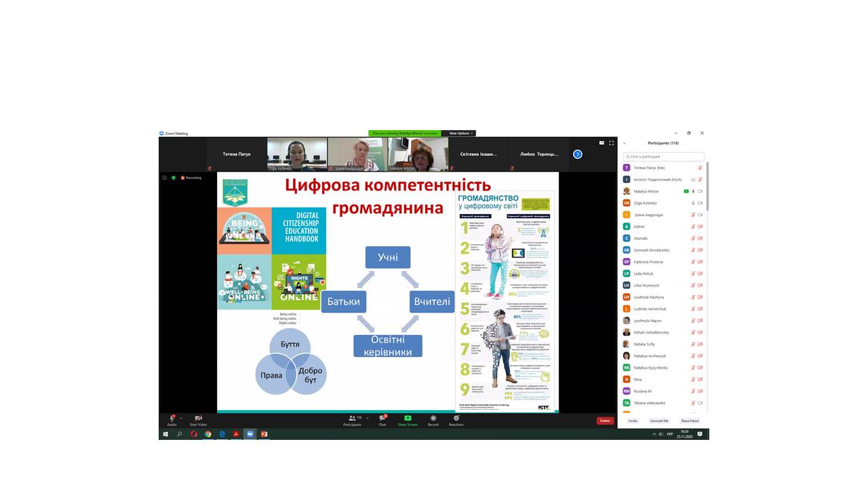Image resolution: width=868 pixels, height=488 pixels.
Task: Click the Raise Hand button
Action: (x=690, y=421)
